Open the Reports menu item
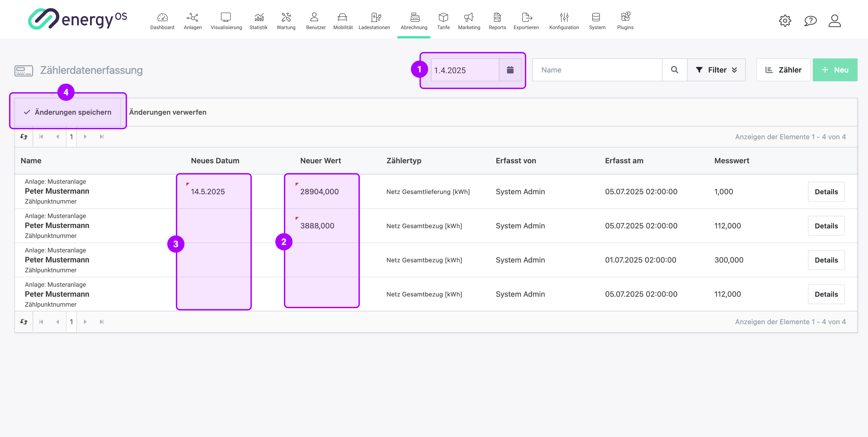868x437 pixels. point(497,21)
